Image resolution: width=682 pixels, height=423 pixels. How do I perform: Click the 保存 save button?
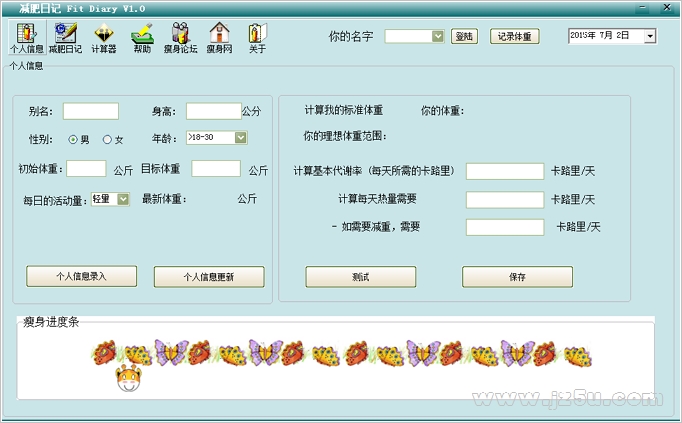pos(517,277)
